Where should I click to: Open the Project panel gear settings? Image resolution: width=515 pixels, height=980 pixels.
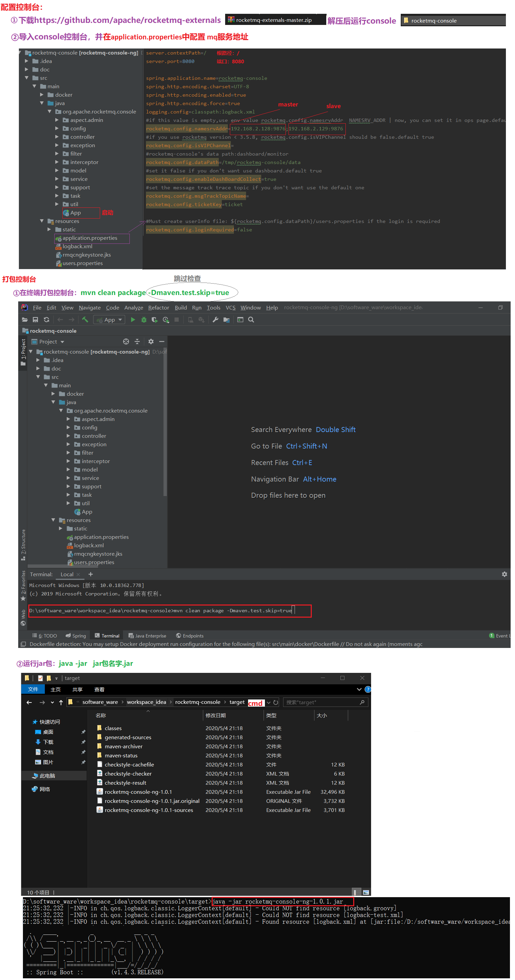click(151, 341)
